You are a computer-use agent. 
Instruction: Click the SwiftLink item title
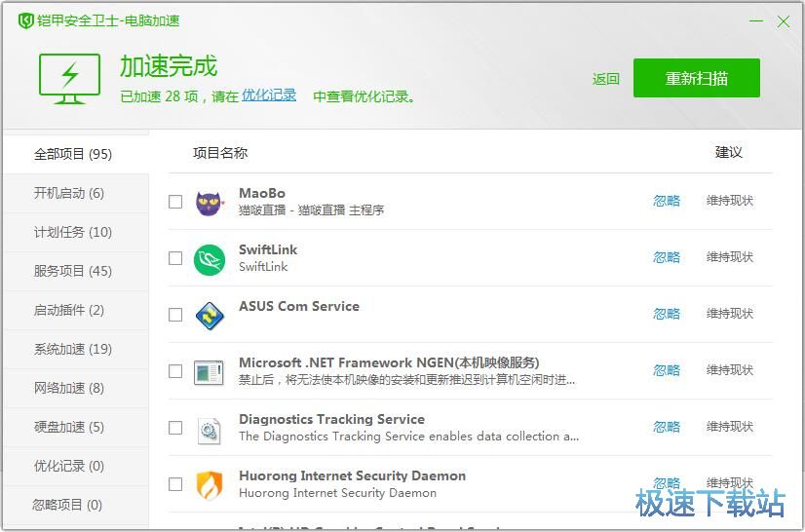coord(268,249)
